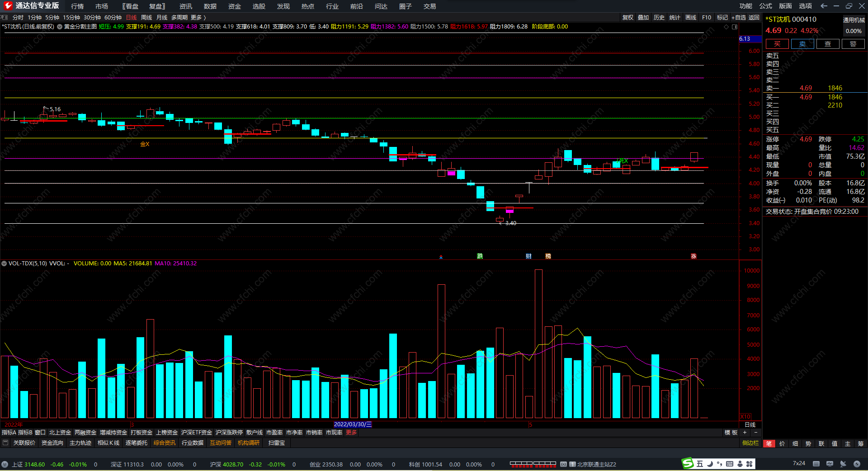Expand the 更多 timeframe options
Viewport: 868px width, 471px height.
tap(198, 18)
